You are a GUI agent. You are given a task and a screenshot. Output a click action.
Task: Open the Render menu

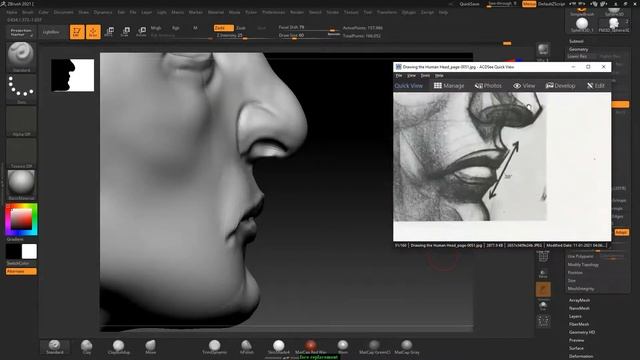click(x=297, y=12)
